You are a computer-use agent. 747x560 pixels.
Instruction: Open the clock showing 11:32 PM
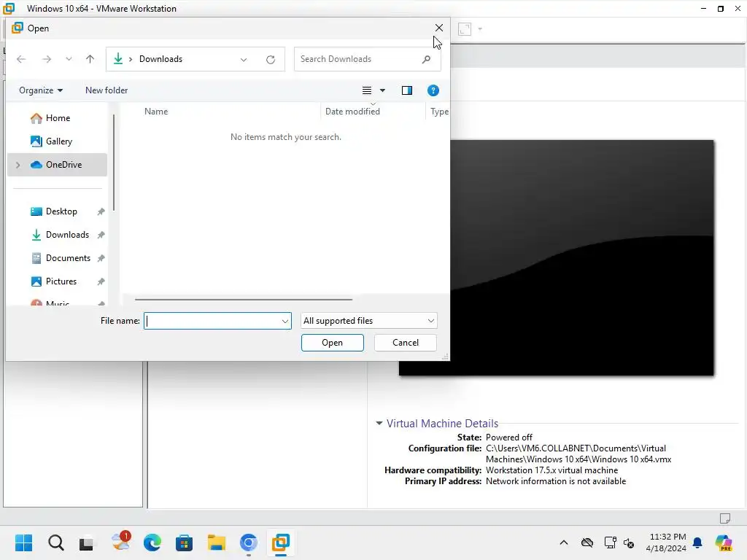coord(665,542)
